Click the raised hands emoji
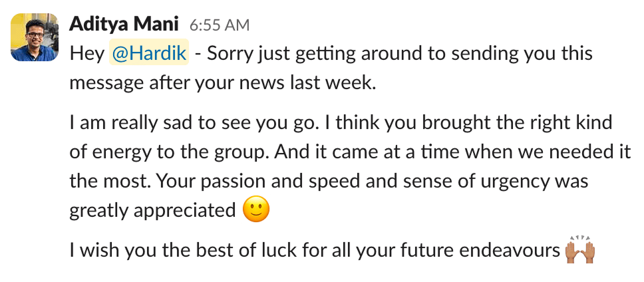644x282 pixels. tap(579, 251)
